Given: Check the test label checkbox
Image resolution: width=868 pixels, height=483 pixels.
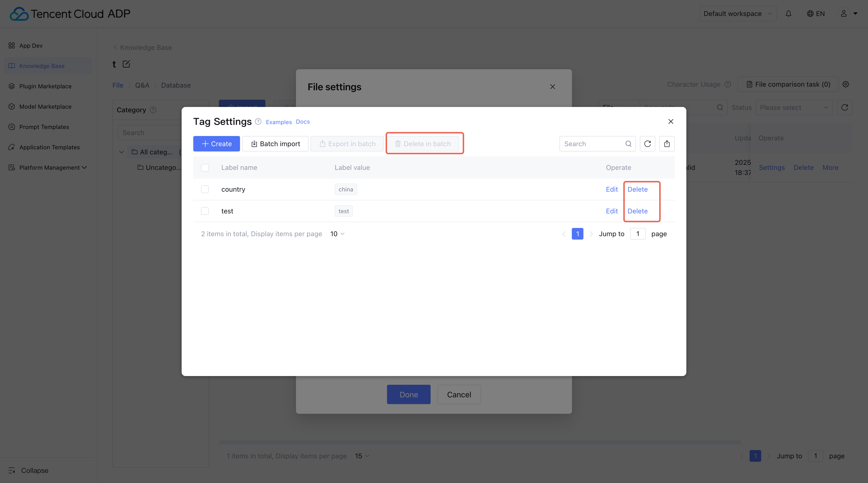Looking at the screenshot, I should click(205, 211).
